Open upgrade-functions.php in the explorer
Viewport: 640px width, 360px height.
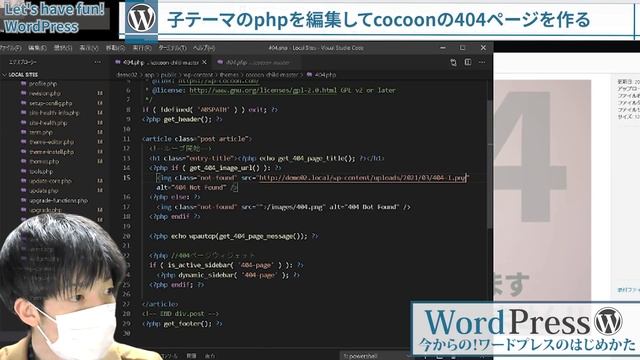coord(58,200)
